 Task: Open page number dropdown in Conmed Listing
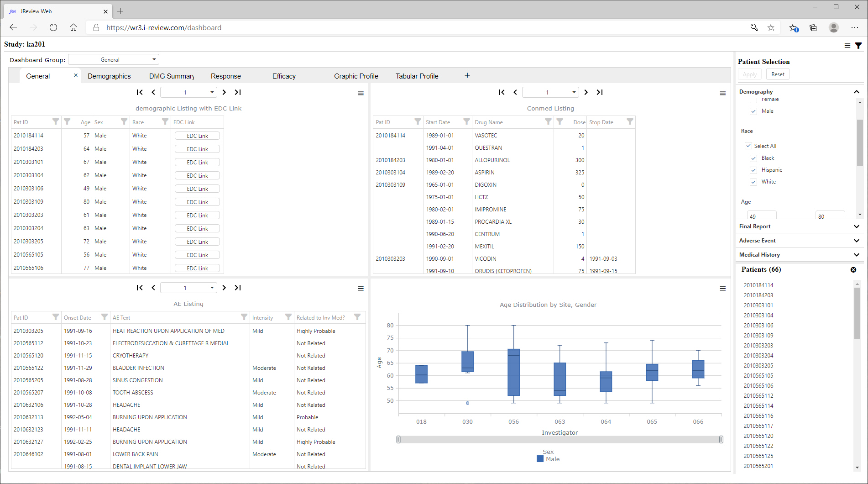(550, 92)
